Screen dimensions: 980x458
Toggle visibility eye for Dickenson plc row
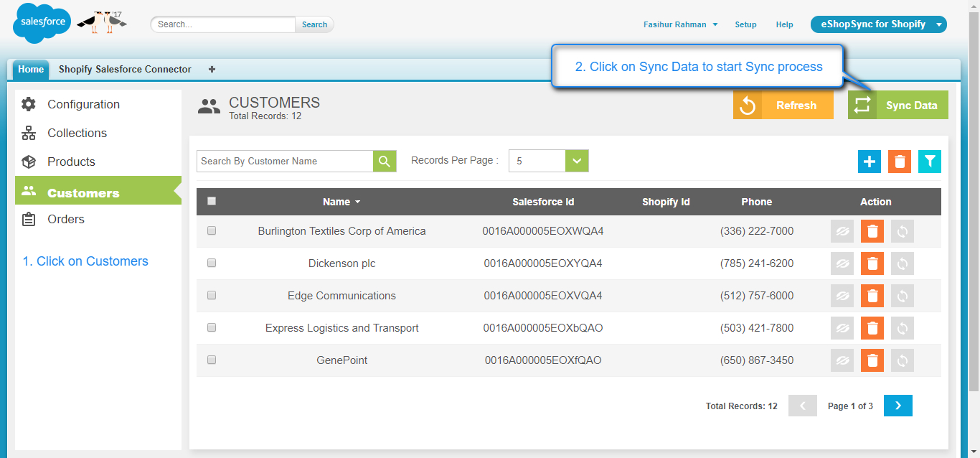pyautogui.click(x=842, y=263)
